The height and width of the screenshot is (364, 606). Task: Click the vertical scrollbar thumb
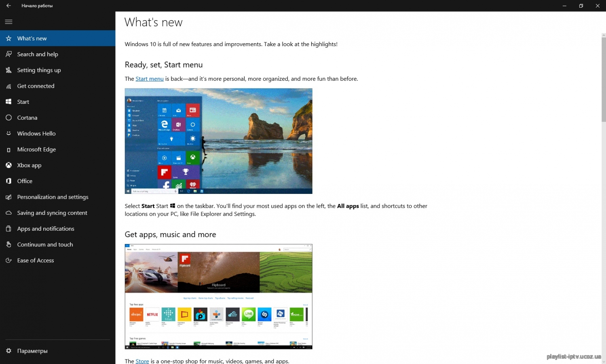[604, 80]
